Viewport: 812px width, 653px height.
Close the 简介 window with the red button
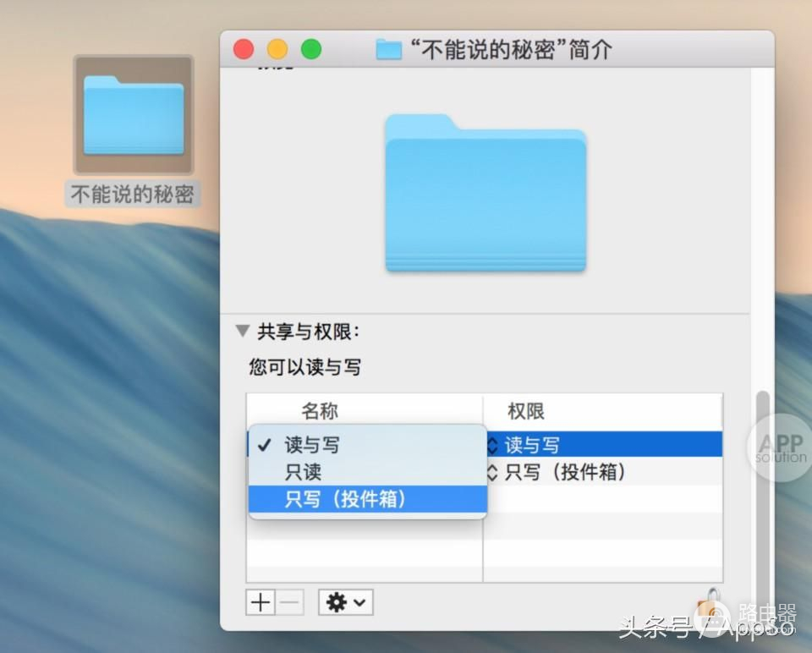click(244, 49)
